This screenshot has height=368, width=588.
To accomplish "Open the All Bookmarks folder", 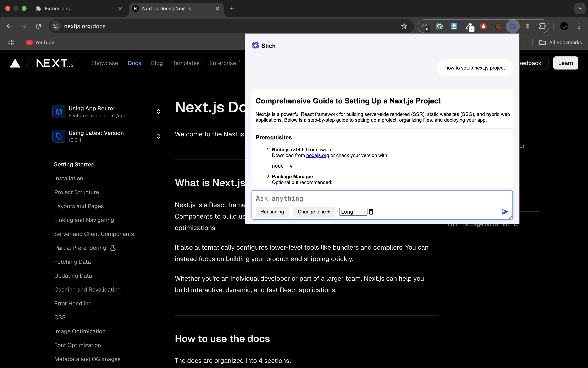I will click(560, 42).
